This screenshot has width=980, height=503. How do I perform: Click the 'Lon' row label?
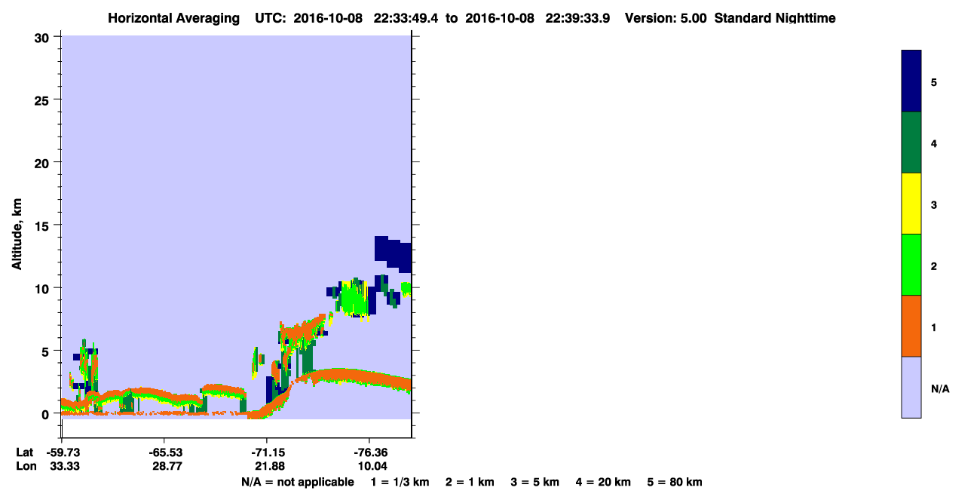point(25,467)
